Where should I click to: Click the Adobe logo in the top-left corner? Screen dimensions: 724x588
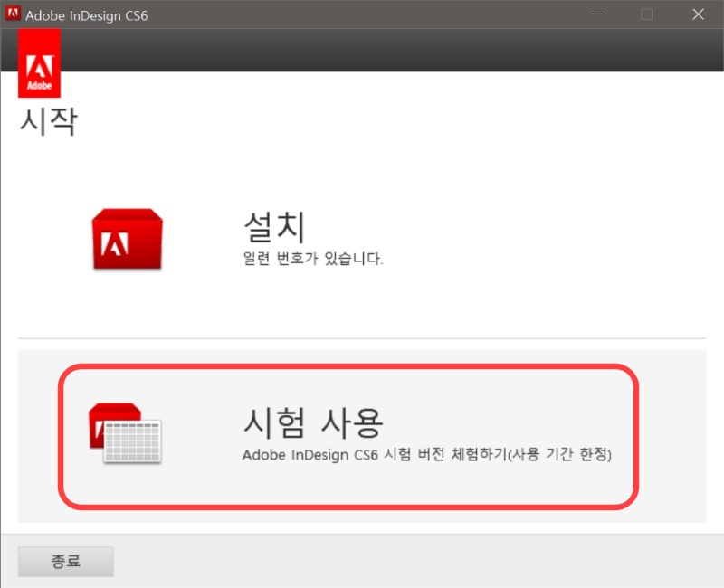[39, 63]
